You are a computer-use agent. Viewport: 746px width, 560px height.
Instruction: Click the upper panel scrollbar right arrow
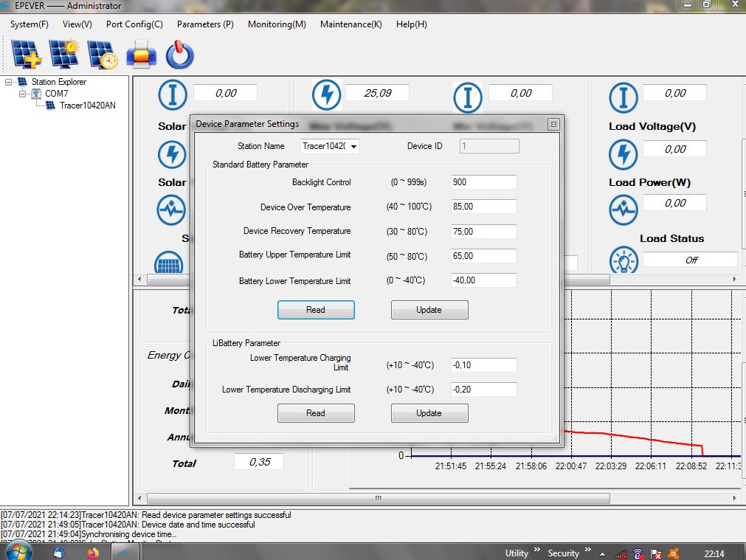click(x=735, y=280)
